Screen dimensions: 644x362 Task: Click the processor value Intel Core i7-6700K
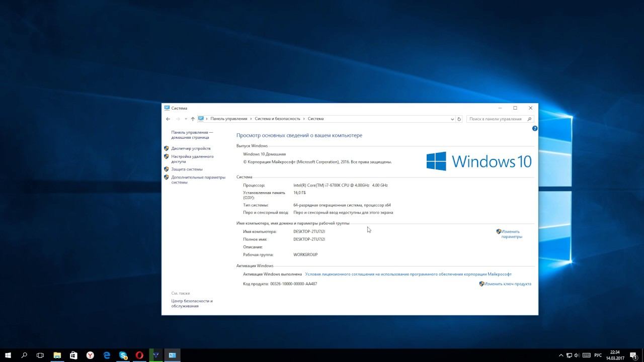(x=341, y=186)
